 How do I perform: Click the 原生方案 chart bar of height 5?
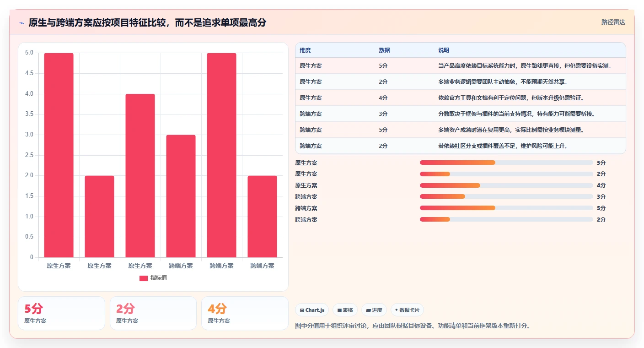tap(59, 155)
